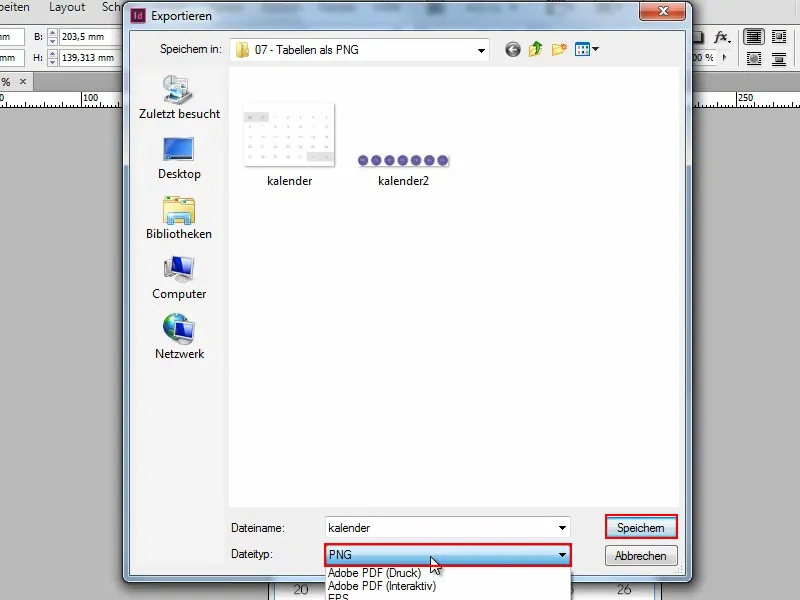Open Bibliotheken location in sidebar
The image size is (800, 600).
(179, 218)
